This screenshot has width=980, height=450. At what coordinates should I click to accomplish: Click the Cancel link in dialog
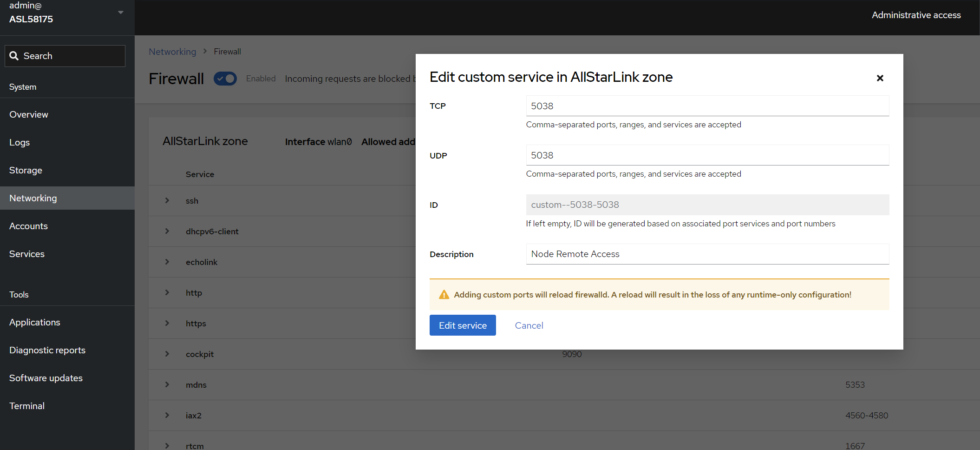point(529,325)
